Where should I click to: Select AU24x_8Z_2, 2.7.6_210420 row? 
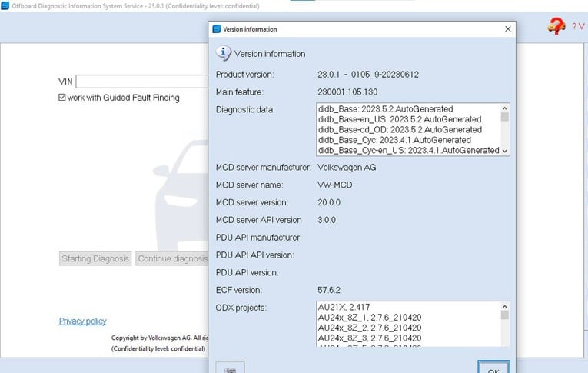(370, 328)
